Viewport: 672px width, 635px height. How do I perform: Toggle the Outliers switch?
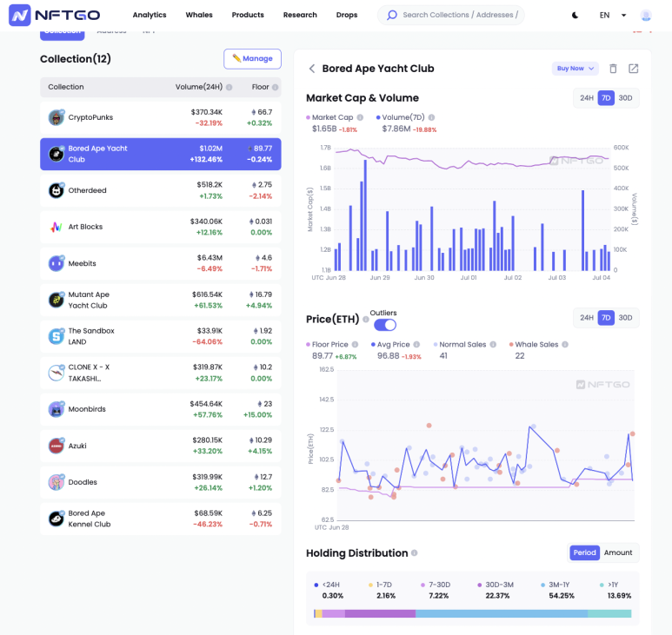tap(385, 325)
